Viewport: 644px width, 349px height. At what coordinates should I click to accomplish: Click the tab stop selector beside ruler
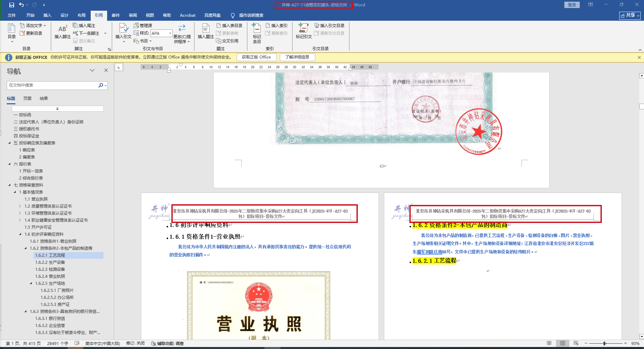[x=119, y=67]
